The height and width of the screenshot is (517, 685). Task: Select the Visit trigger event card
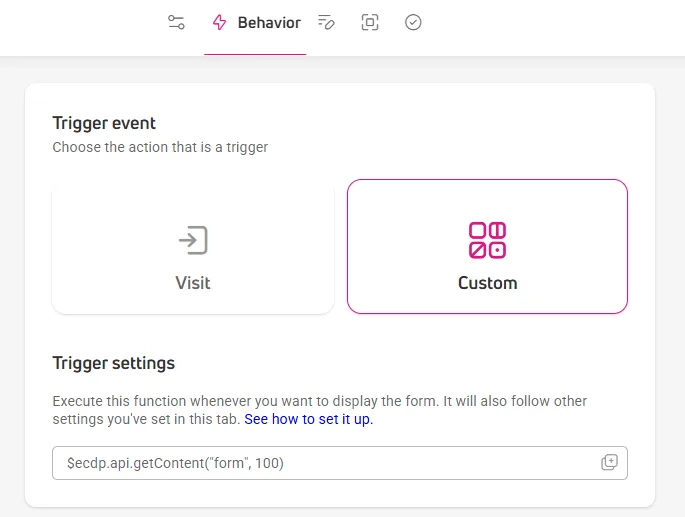coord(193,246)
